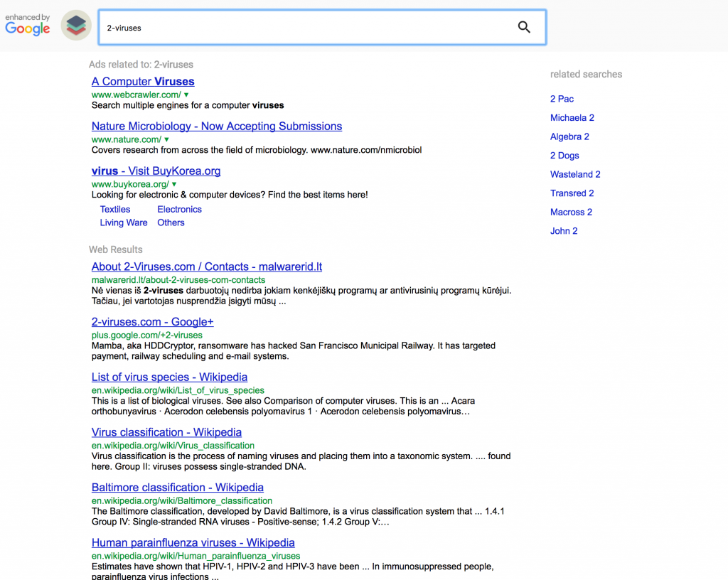Viewport: 728px width, 580px height.
Task: Select related search 2 Dogs
Action: 564,156
